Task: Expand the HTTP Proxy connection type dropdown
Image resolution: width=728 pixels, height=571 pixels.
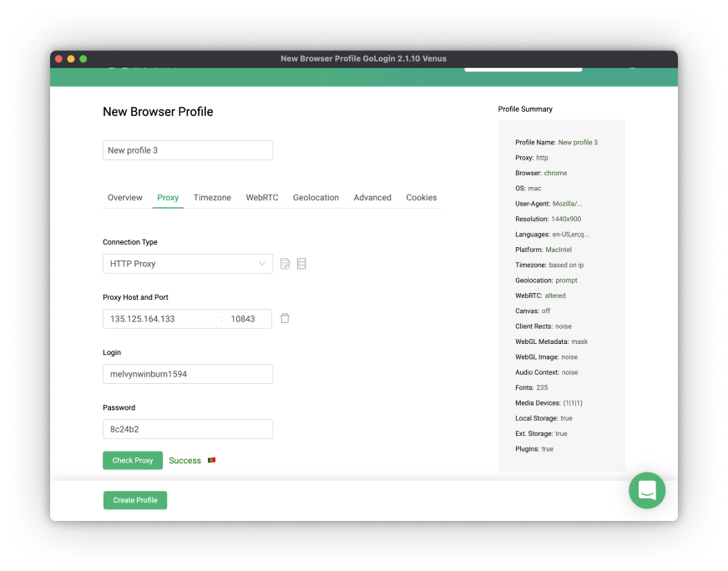Action: coord(188,264)
